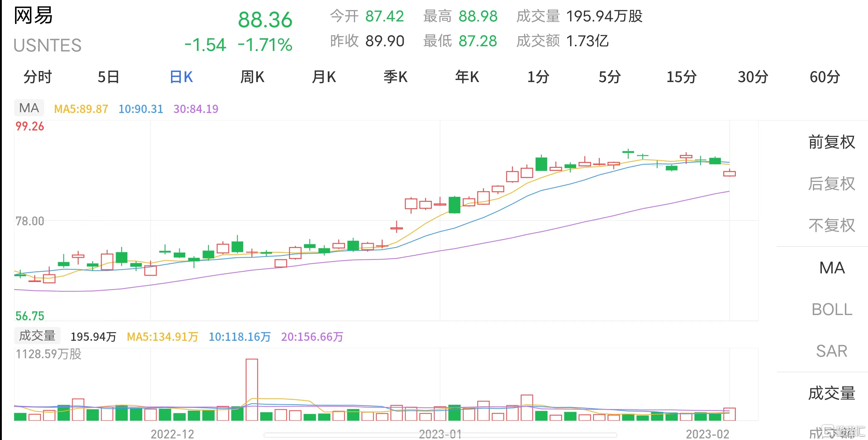Click the current price 88.36
868x440 pixels.
click(265, 20)
